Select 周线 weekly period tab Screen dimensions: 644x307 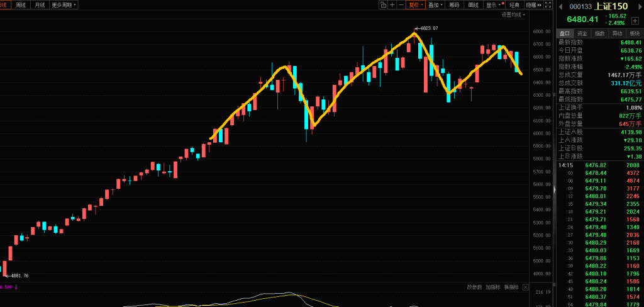point(21,4)
